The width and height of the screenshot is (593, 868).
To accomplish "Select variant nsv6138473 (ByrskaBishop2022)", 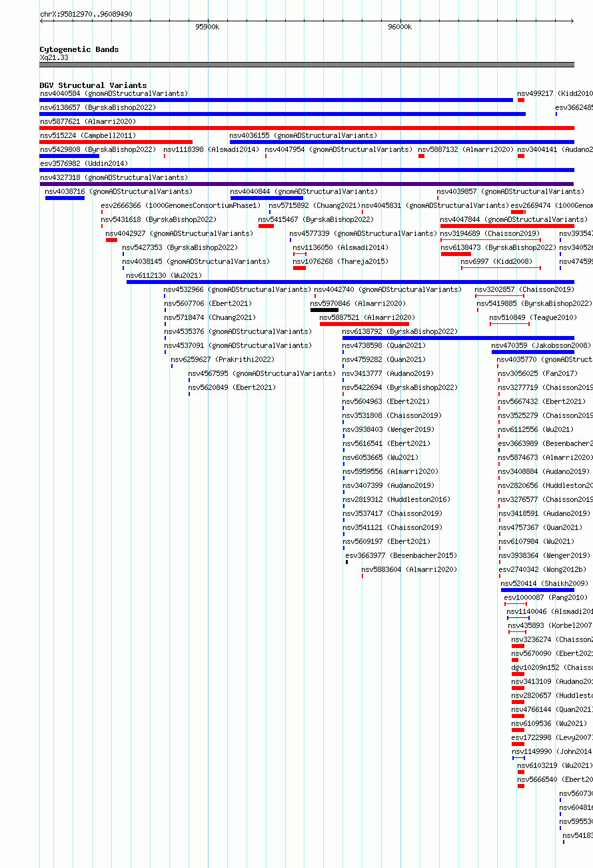I will [498, 247].
